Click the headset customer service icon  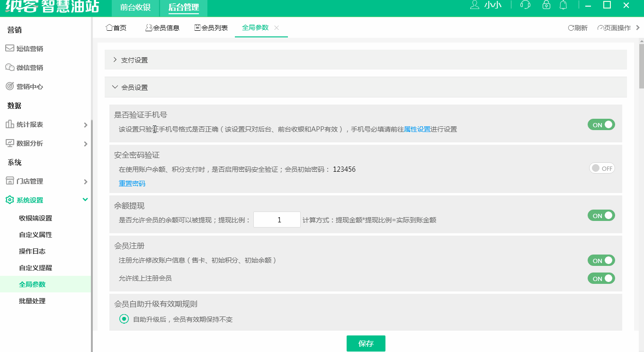pyautogui.click(x=524, y=6)
